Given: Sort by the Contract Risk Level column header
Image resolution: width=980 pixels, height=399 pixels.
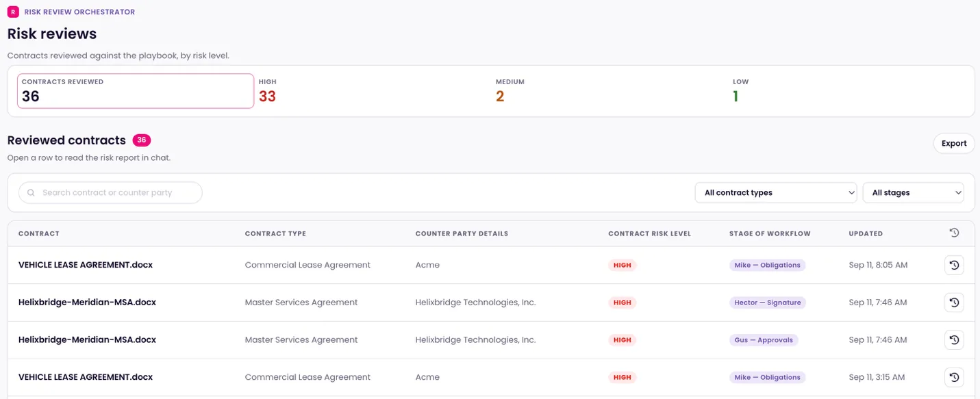Looking at the screenshot, I should pos(649,233).
